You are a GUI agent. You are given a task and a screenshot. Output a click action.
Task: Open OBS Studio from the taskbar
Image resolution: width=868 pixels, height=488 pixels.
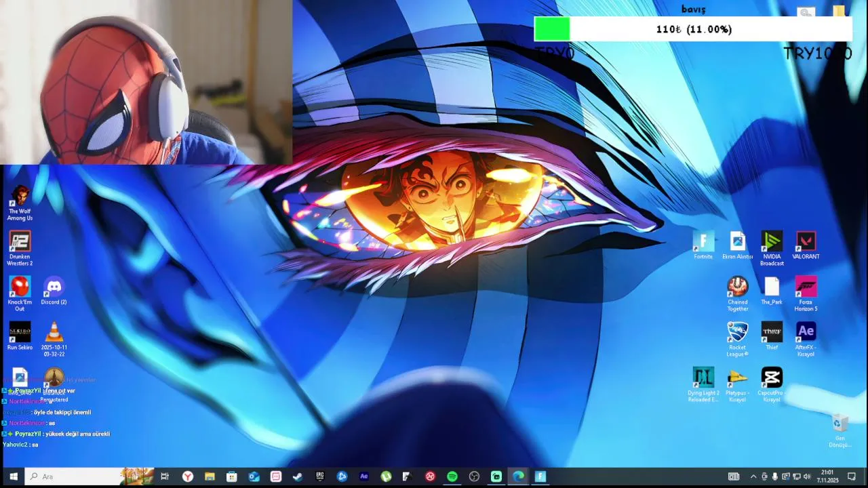coord(474,476)
